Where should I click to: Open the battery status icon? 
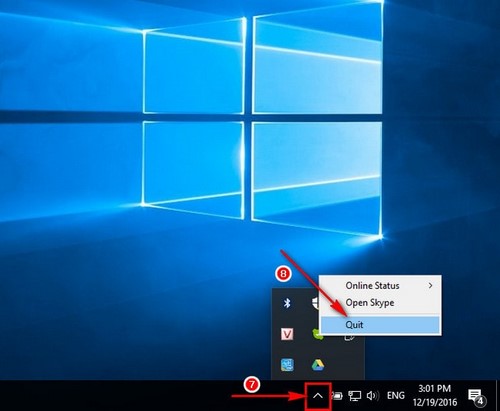point(337,396)
